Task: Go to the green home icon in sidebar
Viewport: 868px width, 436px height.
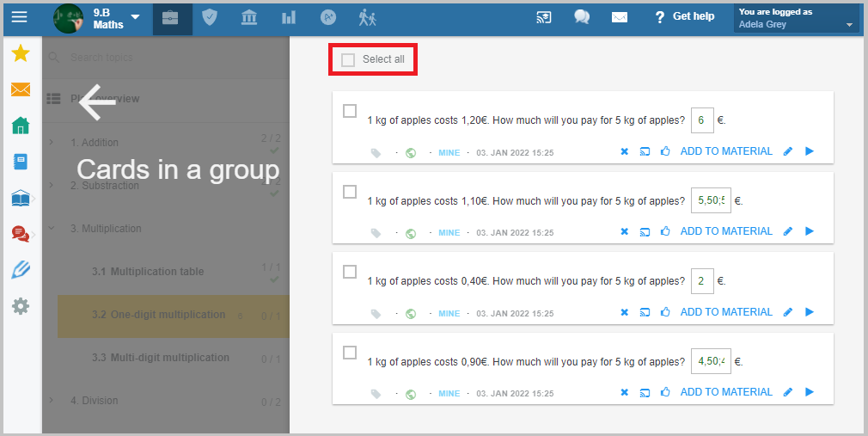Action: coord(21,126)
